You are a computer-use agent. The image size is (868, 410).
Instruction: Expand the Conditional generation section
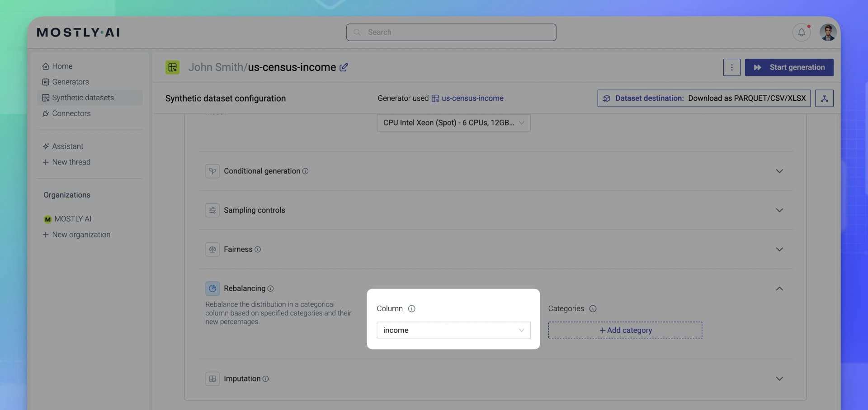(x=779, y=171)
